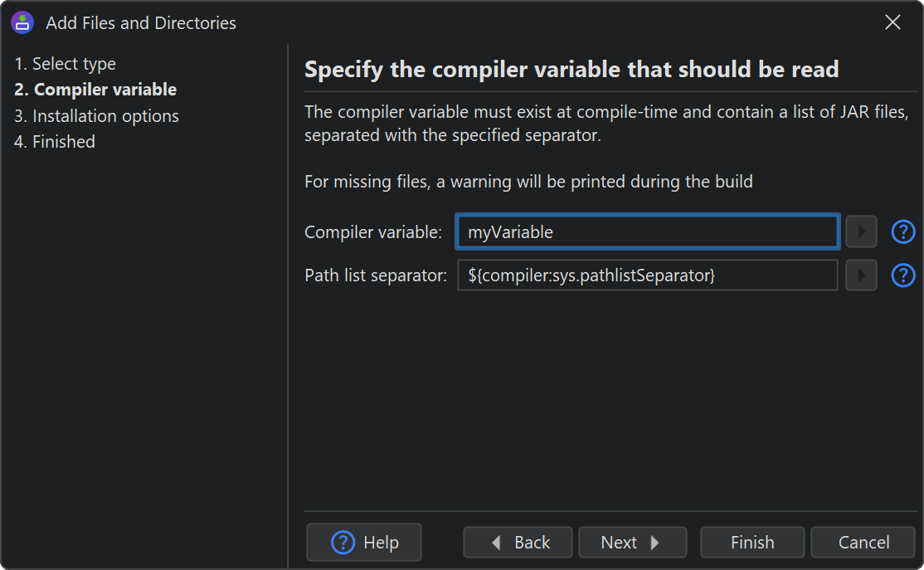Image resolution: width=924 pixels, height=570 pixels.
Task: Open help for Path list separator field
Action: coord(902,275)
